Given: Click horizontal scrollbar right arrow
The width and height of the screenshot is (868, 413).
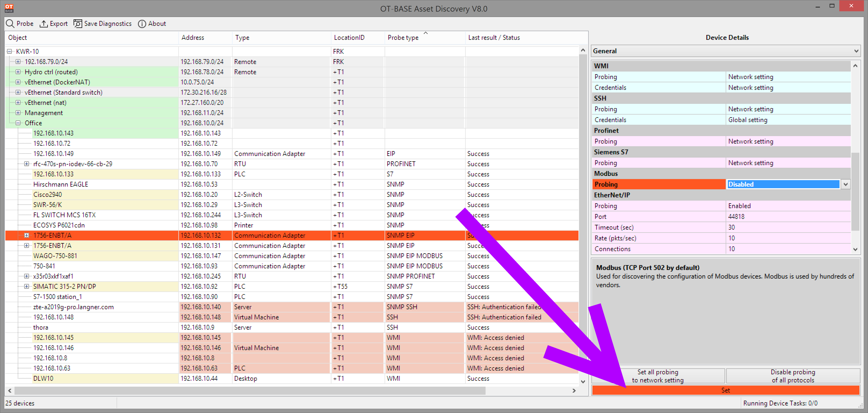Looking at the screenshot, I should pos(574,390).
